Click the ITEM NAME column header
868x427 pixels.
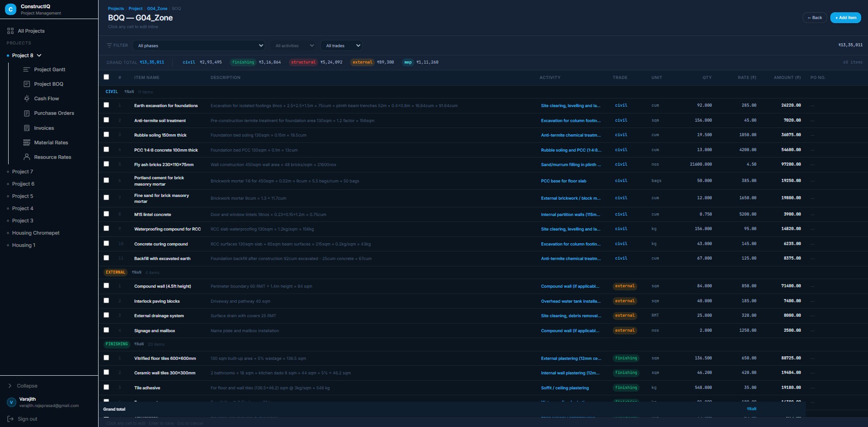(x=147, y=78)
